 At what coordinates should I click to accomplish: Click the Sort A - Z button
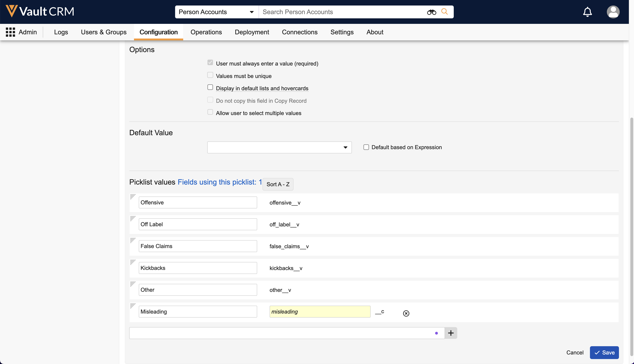point(278,184)
